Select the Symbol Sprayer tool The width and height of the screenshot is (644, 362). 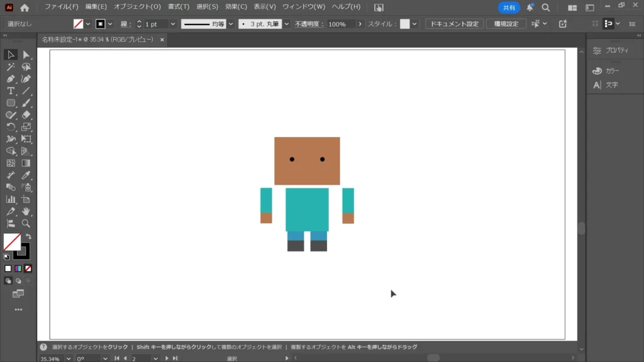(26, 187)
